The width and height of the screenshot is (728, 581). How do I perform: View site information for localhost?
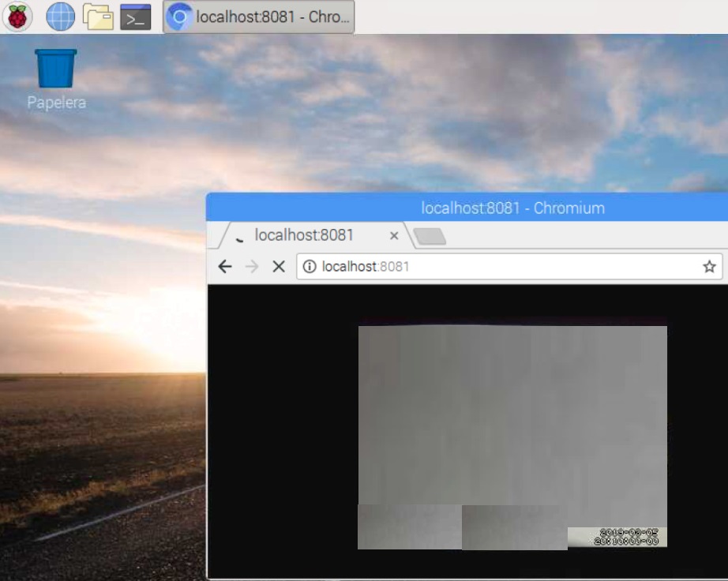pyautogui.click(x=310, y=266)
